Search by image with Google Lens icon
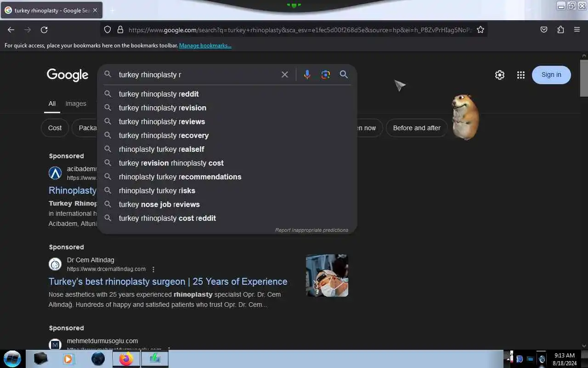 326,75
